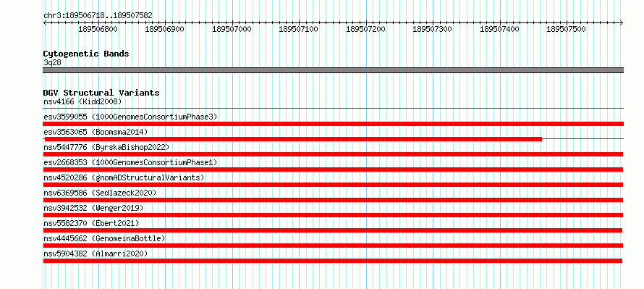Viewport: 644px width, 289px height.
Task: Click ruler position 189507000
Action: tap(232, 29)
